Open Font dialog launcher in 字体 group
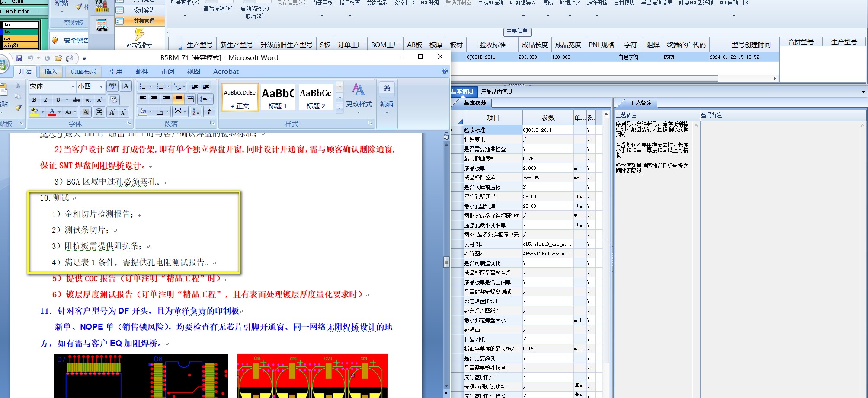This screenshot has width=868, height=398. click(128, 123)
